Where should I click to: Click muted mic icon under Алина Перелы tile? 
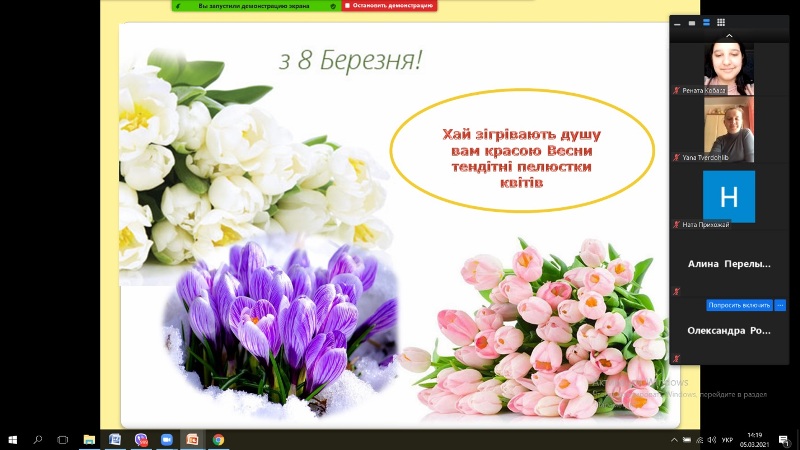click(x=677, y=291)
